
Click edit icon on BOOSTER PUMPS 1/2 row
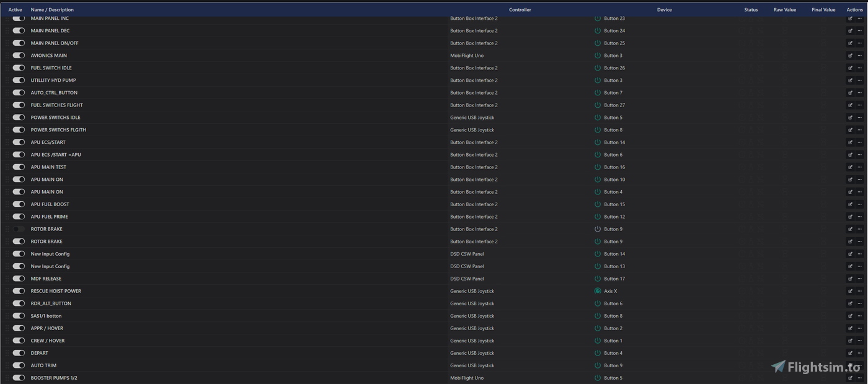click(x=850, y=378)
